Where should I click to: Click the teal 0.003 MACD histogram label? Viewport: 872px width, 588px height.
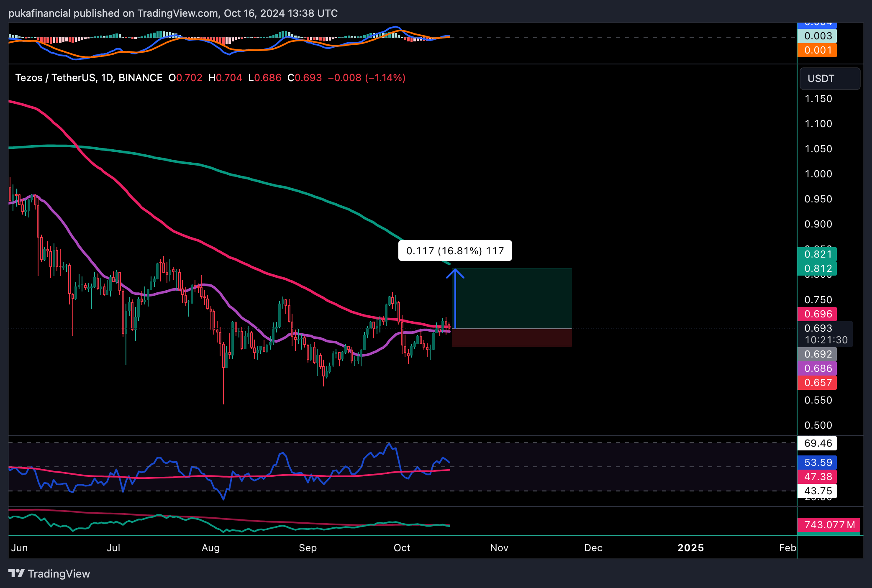pos(817,36)
